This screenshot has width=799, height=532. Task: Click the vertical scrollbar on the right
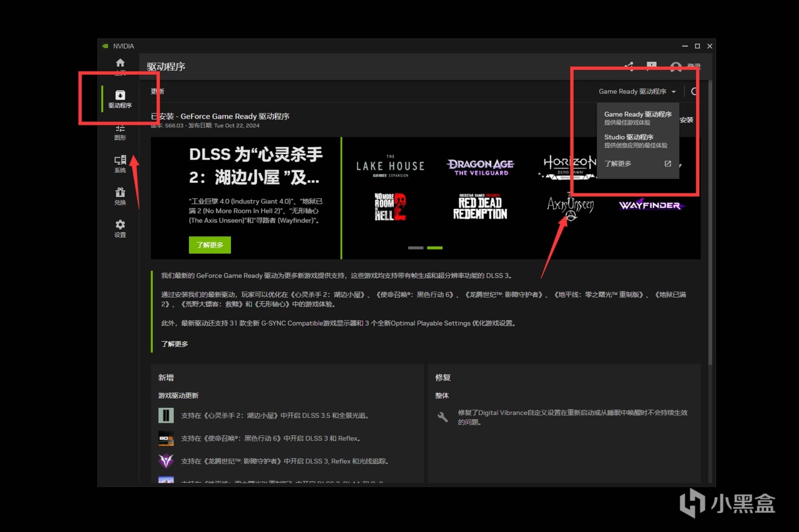709,224
